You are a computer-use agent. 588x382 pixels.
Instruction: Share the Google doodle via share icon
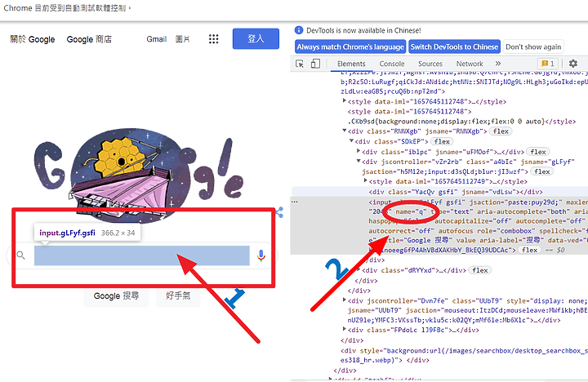click(279, 212)
